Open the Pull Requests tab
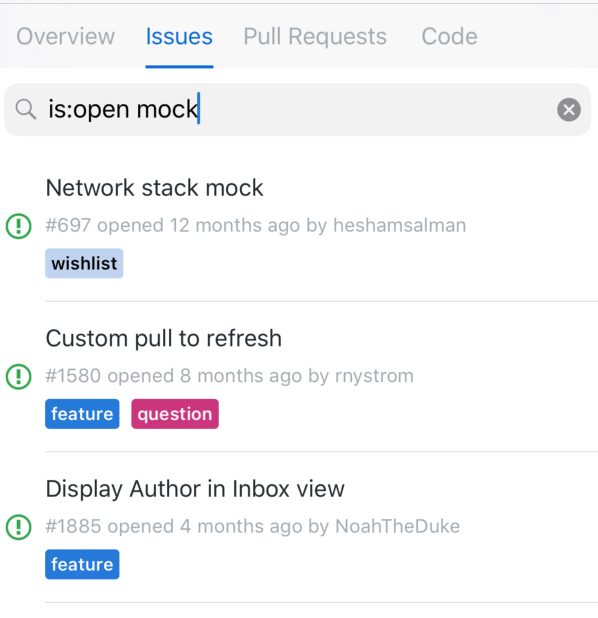 coord(315,37)
